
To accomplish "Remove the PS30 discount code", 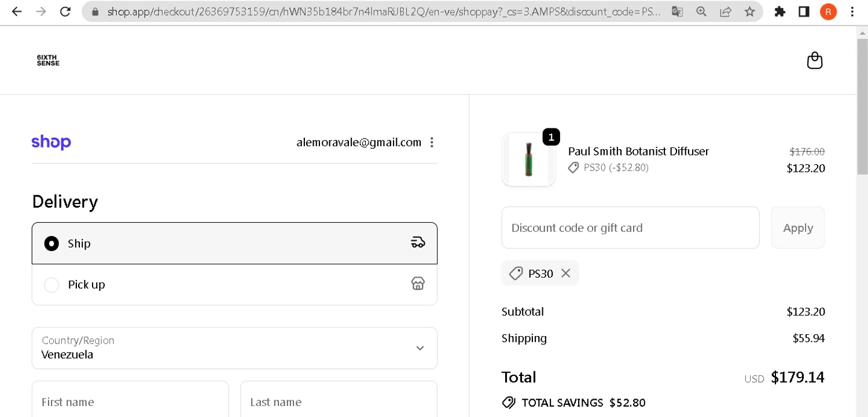I will point(566,273).
